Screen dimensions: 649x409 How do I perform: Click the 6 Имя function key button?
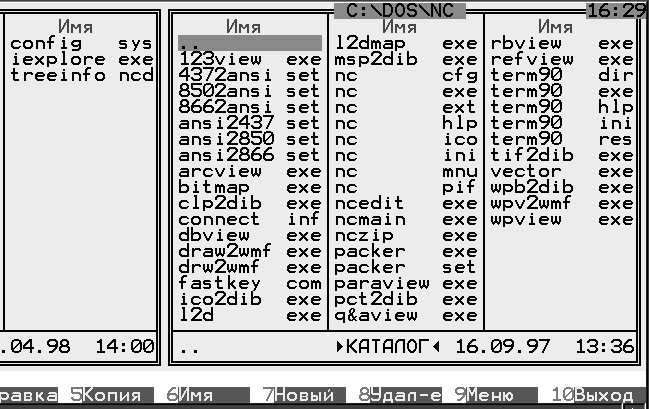[x=208, y=395]
